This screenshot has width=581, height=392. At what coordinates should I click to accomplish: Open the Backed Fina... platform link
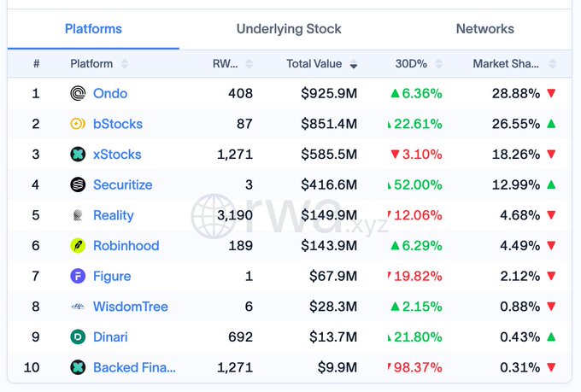coord(134,367)
